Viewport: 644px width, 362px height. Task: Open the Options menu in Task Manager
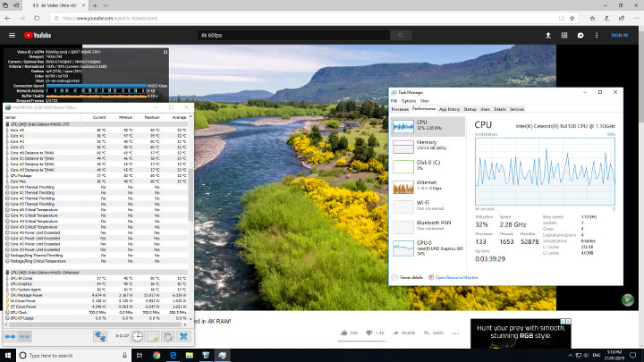tap(410, 101)
